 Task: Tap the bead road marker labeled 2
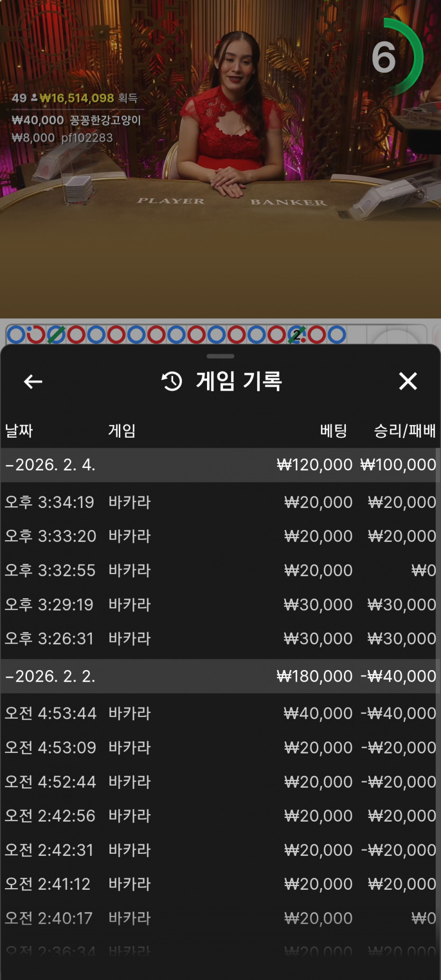click(x=296, y=334)
